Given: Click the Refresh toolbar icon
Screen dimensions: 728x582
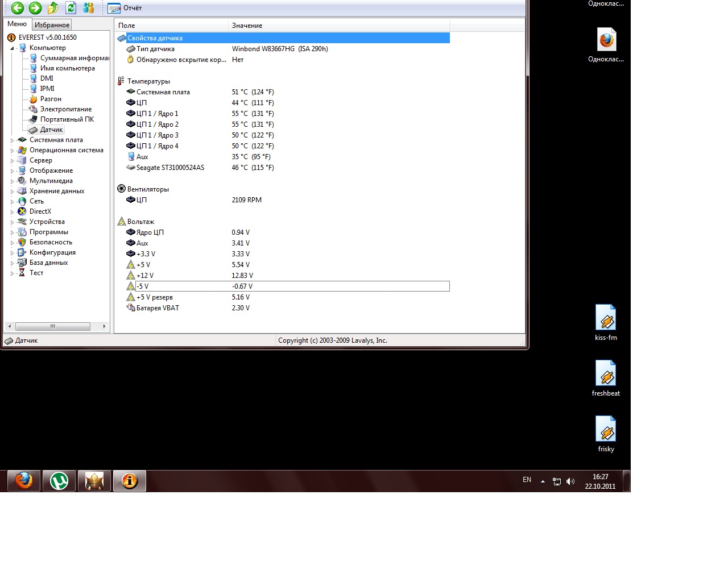Looking at the screenshot, I should [x=71, y=8].
